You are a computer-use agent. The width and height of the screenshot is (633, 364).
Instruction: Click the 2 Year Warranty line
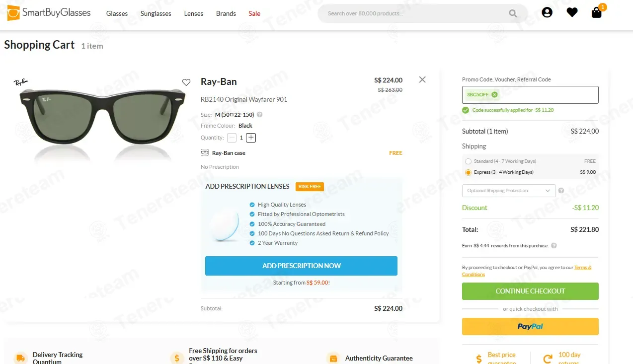coord(278,243)
